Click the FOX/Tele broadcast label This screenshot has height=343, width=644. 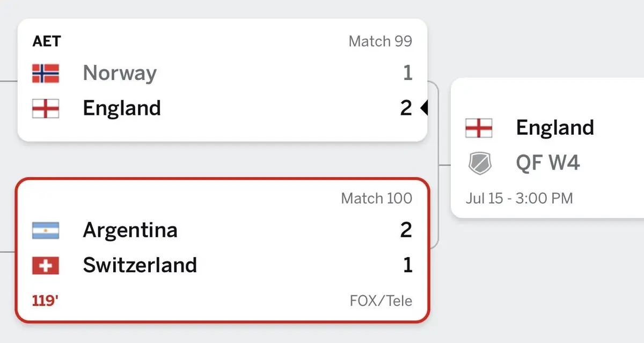pyautogui.click(x=381, y=301)
